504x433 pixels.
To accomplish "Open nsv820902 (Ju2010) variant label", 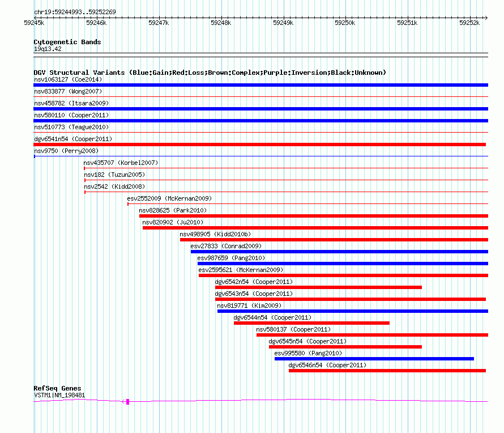I will click(x=173, y=222).
